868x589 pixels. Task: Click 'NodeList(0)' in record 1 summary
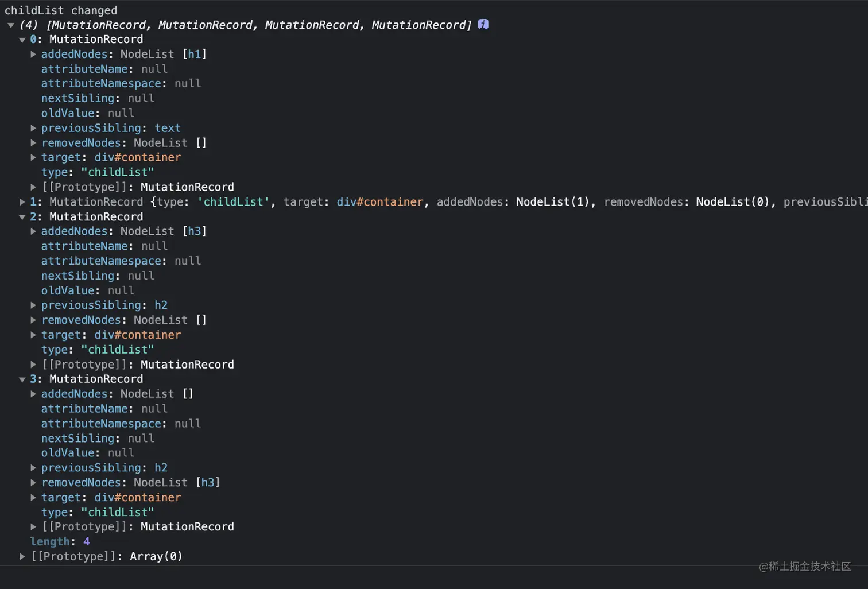coord(733,202)
